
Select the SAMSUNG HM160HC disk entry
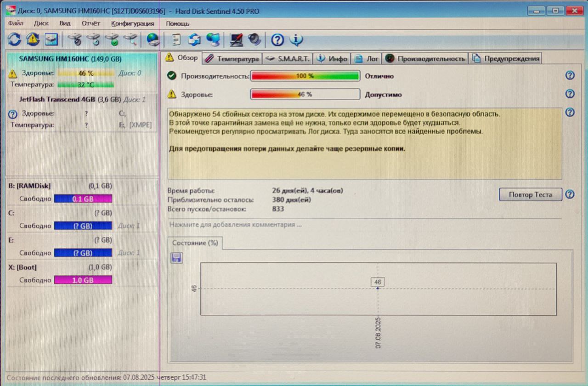[82, 72]
